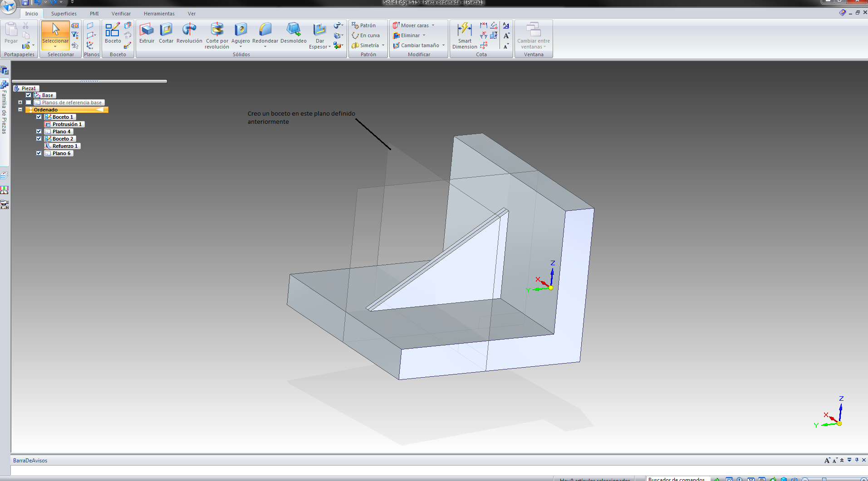868x481 pixels.
Task: Click the Patrón pattern command
Action: [364, 25]
